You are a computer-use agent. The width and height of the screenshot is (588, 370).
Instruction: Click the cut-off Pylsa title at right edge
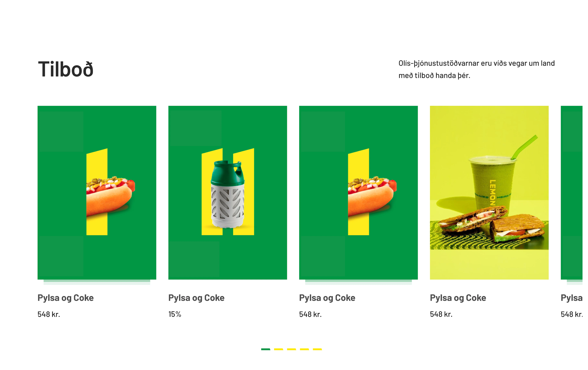pyautogui.click(x=572, y=298)
